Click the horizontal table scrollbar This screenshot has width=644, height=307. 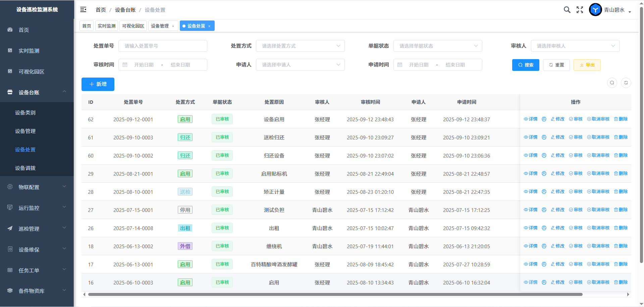(x=335, y=295)
